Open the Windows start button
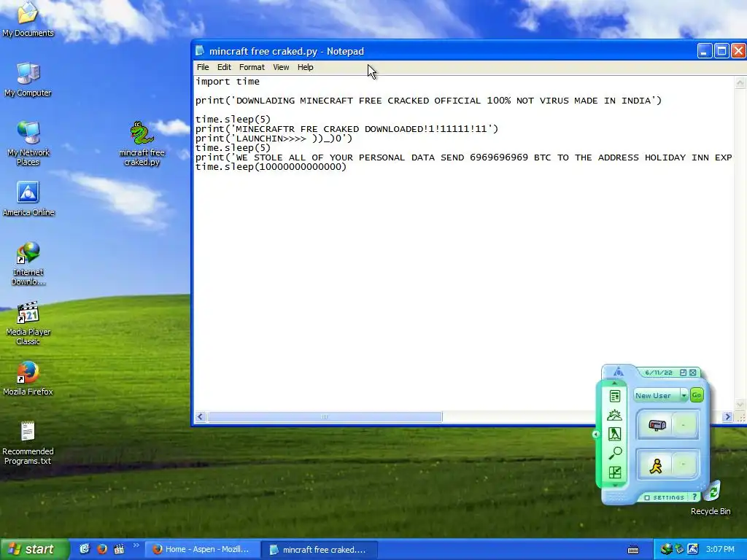 [34, 549]
